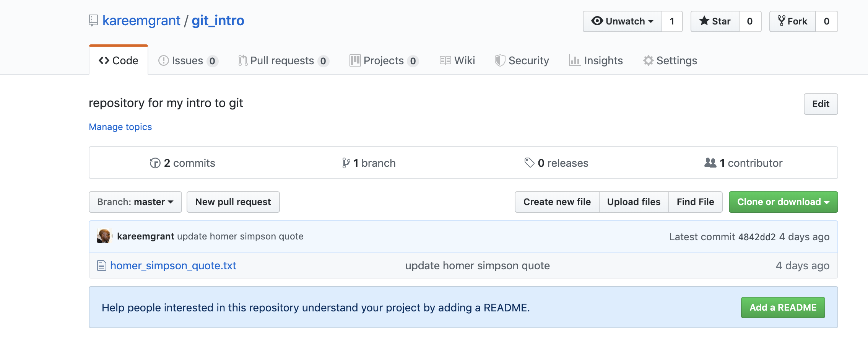Click the tag icon beside 0 releases
Image resolution: width=868 pixels, height=355 pixels.
[529, 163]
